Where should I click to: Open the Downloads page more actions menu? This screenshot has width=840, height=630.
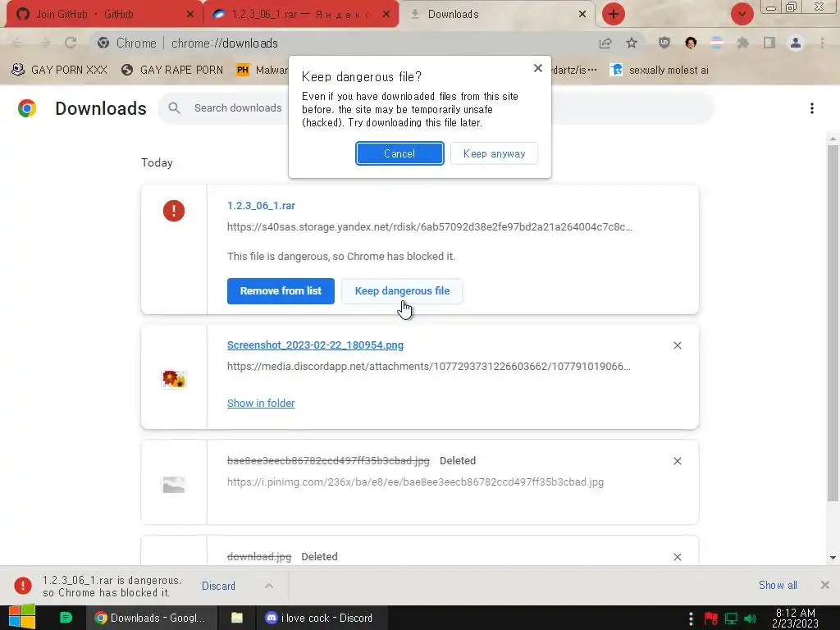[x=812, y=109]
